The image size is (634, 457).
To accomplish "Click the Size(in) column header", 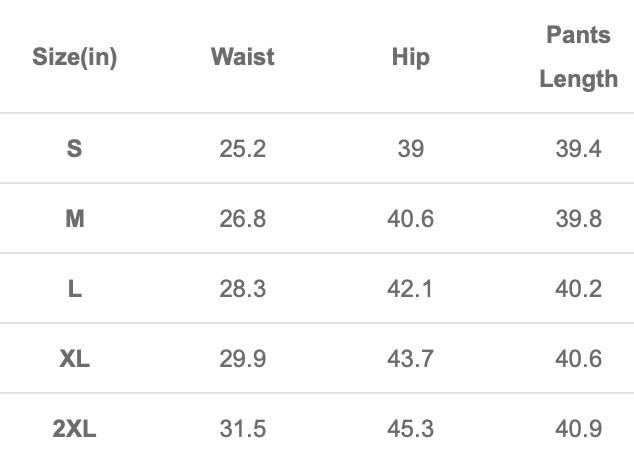I will [x=75, y=57].
